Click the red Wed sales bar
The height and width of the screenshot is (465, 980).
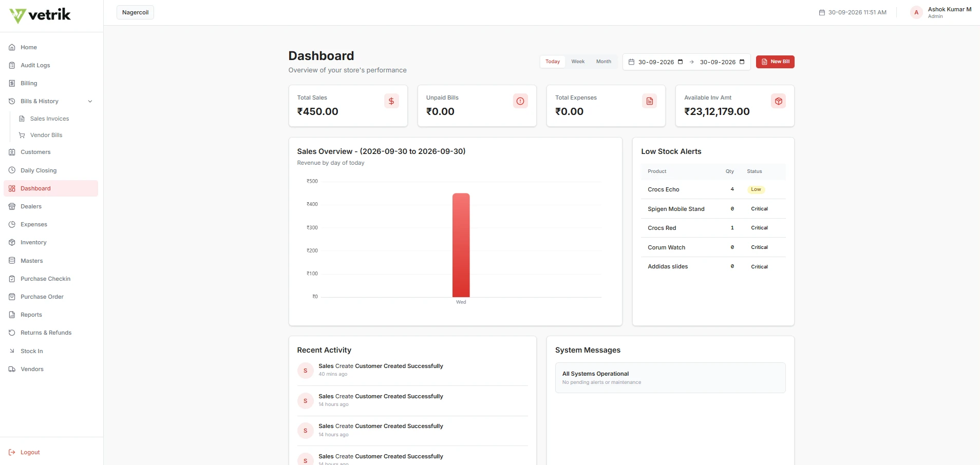pyautogui.click(x=461, y=245)
